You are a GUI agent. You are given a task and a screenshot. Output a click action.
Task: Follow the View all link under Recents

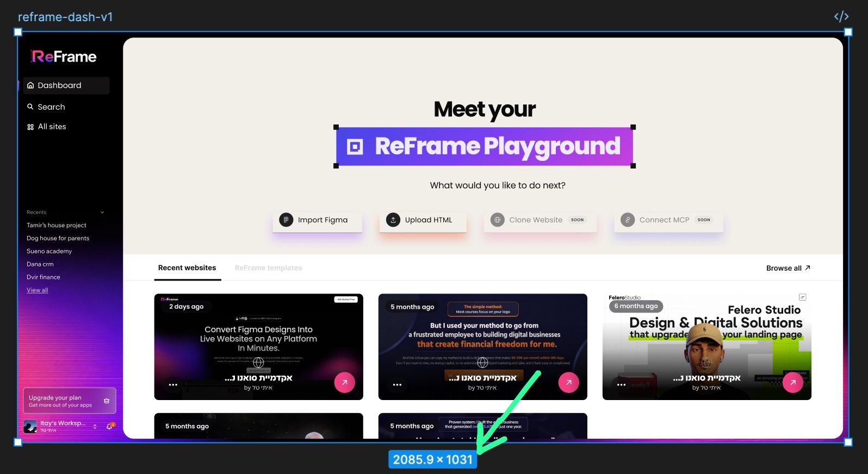[38, 290]
